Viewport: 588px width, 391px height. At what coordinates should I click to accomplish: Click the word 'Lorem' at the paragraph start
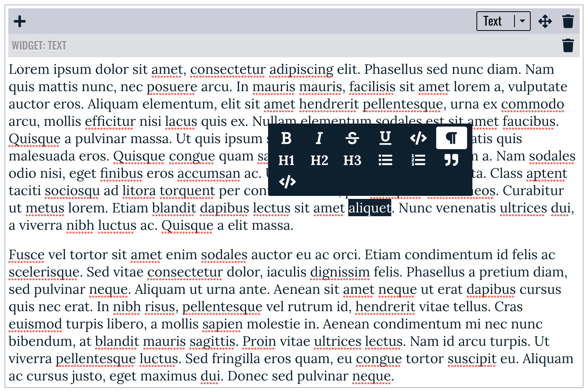click(29, 69)
